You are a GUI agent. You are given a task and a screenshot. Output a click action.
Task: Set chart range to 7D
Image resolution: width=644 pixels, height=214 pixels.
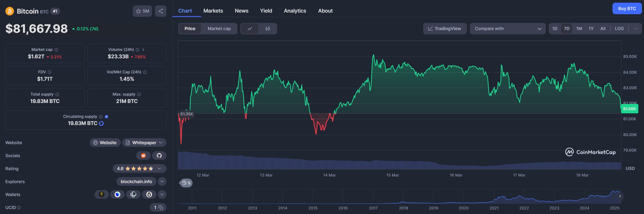567,29
